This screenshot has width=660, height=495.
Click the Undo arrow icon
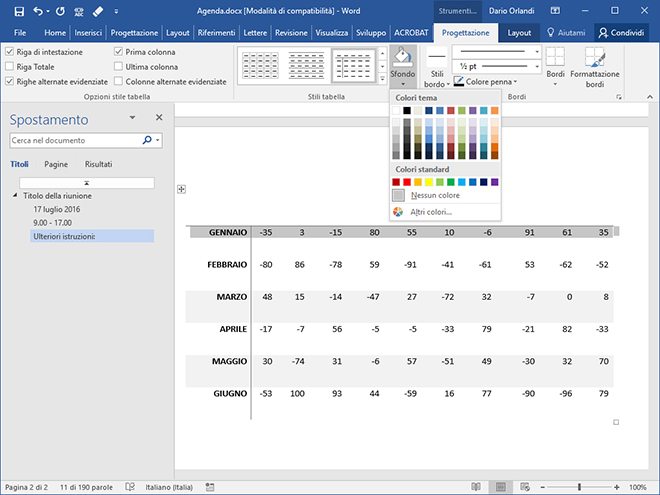coord(39,11)
